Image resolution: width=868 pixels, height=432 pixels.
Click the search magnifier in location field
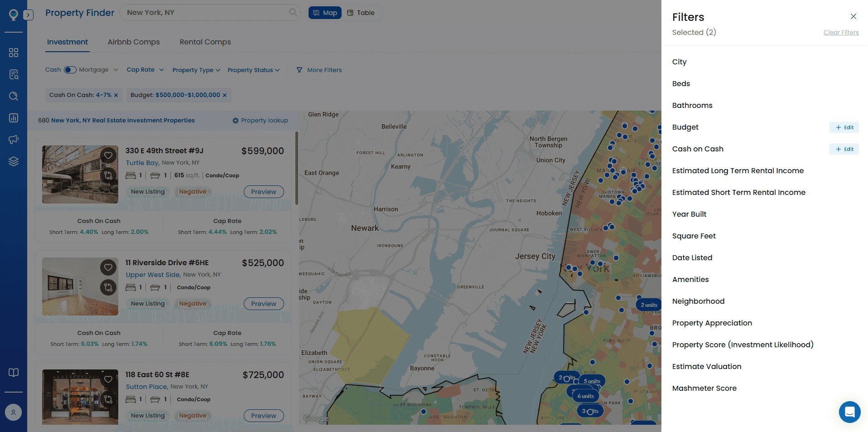pos(293,12)
